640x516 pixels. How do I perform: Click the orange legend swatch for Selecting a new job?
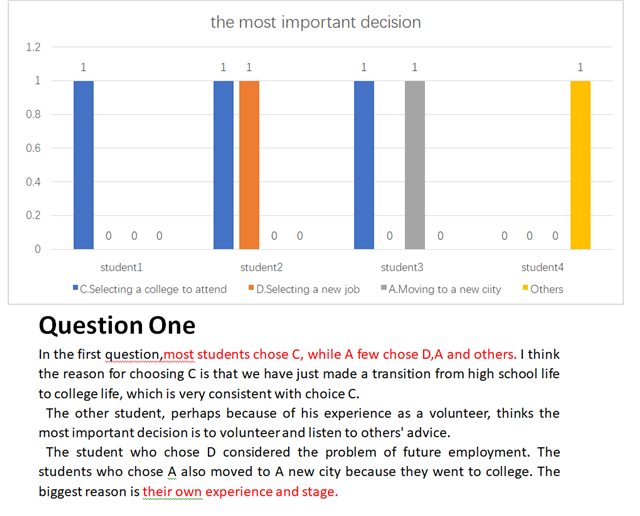click(x=251, y=288)
